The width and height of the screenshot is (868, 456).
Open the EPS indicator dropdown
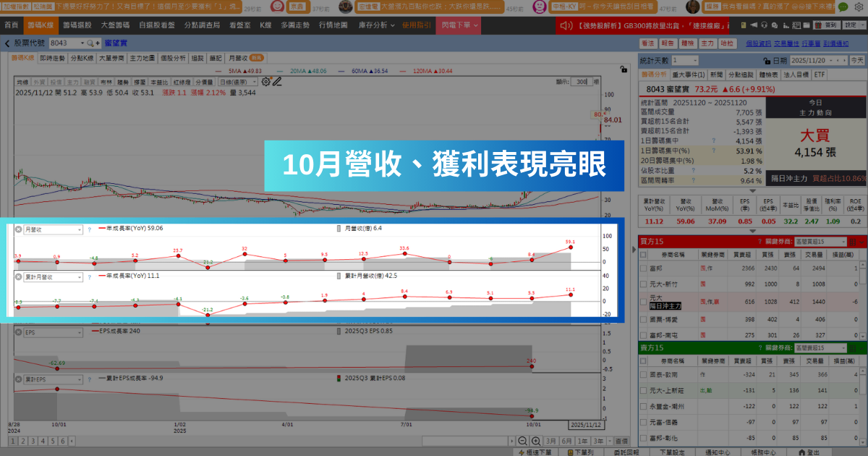[53, 332]
